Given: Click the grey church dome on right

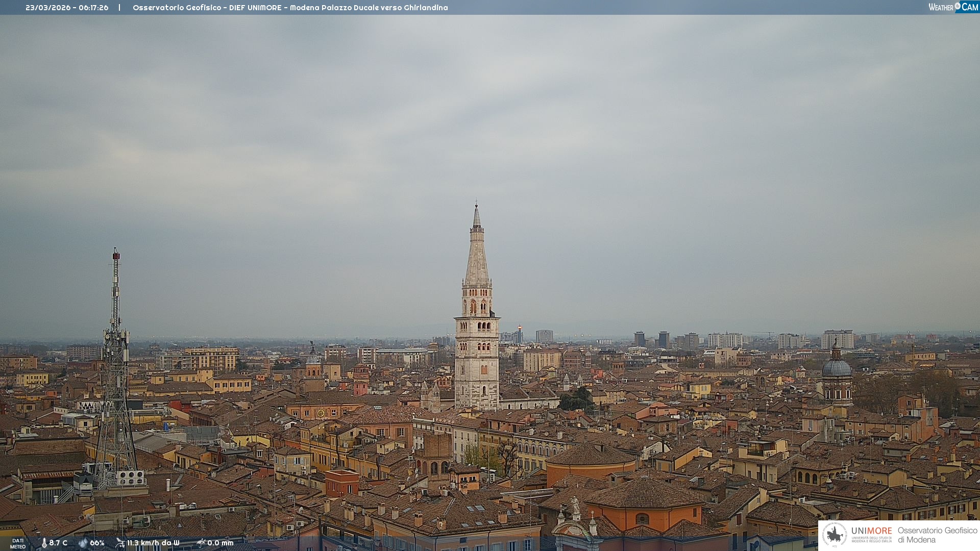Looking at the screenshot, I should coord(836,367).
